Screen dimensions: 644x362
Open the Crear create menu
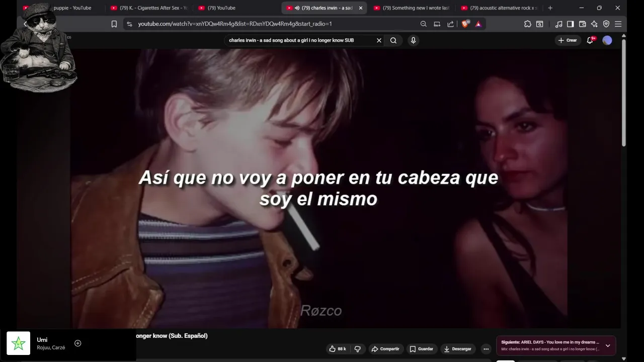(x=568, y=40)
